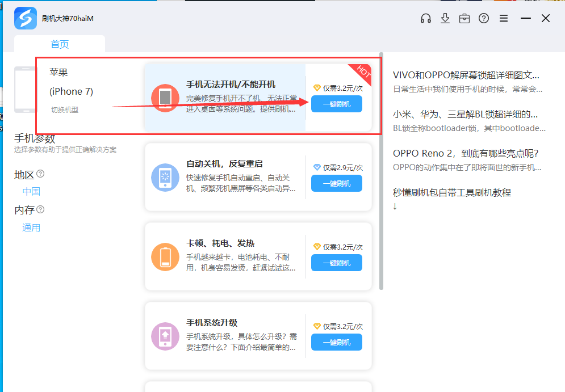This screenshot has height=392, width=565.
Task: Close the 刷机大神 window
Action: tap(546, 18)
